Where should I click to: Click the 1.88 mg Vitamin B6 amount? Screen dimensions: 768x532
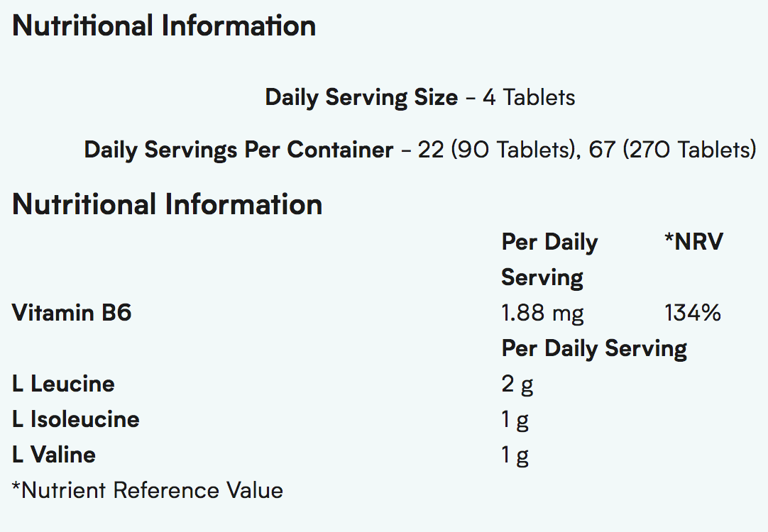(x=542, y=313)
